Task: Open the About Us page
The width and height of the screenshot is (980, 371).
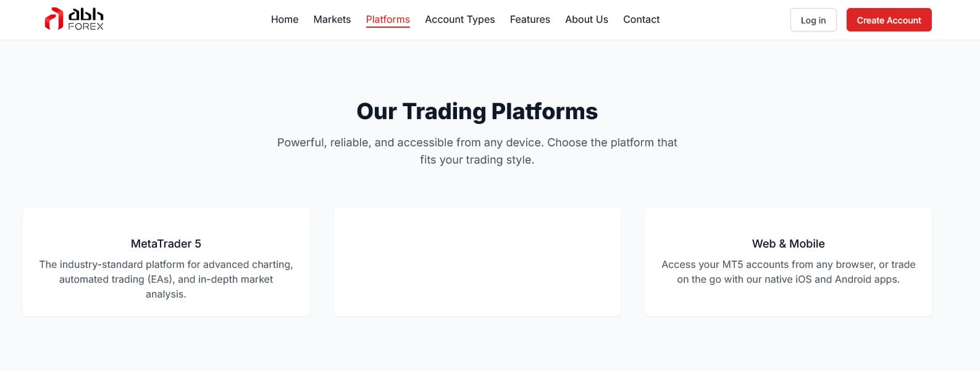Action: coord(586,20)
